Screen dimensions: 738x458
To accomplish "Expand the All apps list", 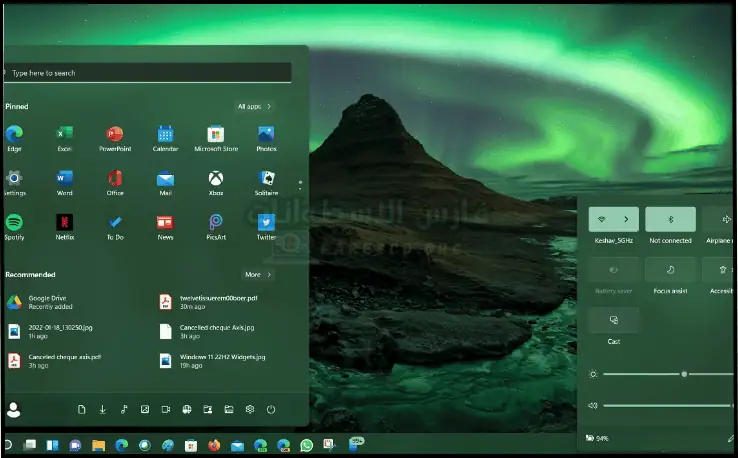I will click(x=254, y=106).
